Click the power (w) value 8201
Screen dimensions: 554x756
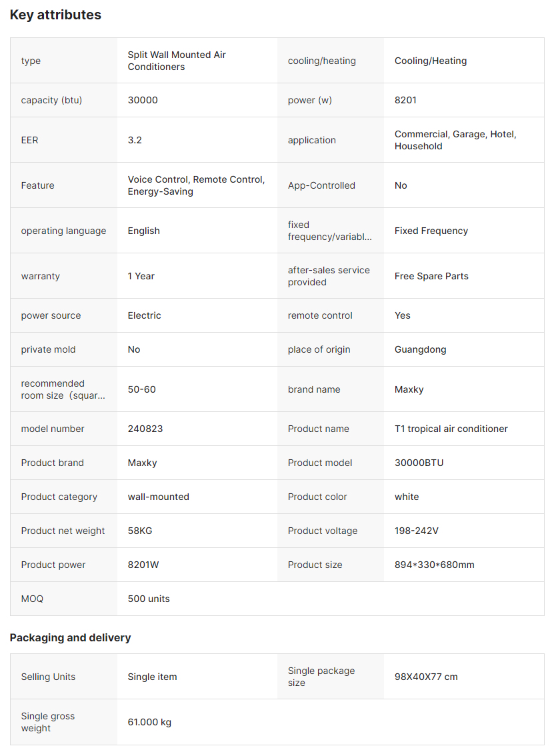[405, 100]
